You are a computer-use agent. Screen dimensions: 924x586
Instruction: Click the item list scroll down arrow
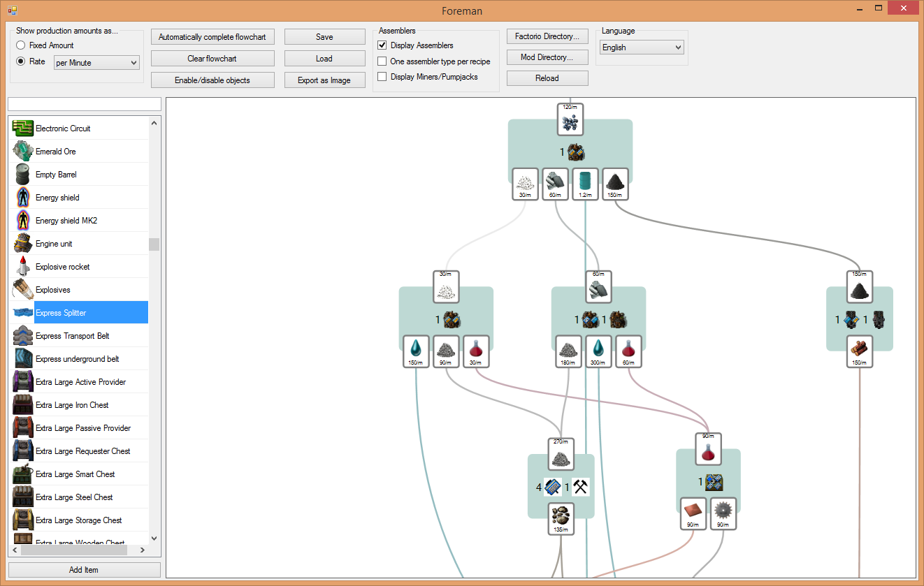click(154, 539)
